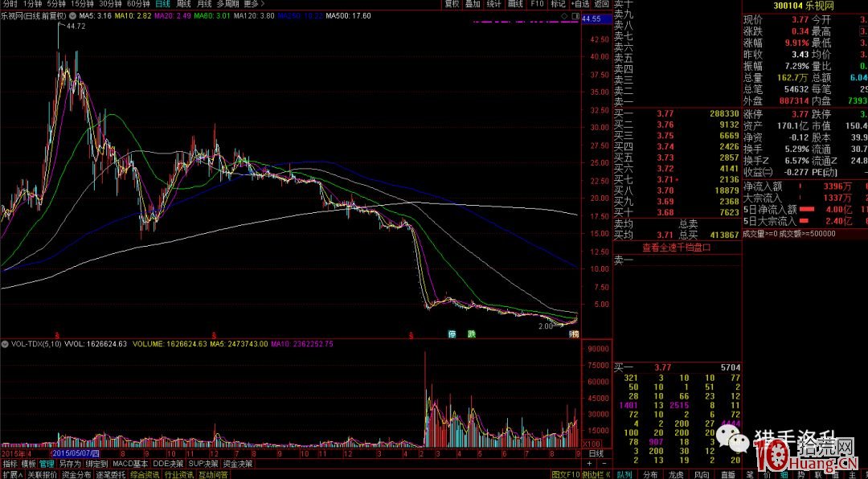Click the 笔 tab in the right bottom bar
868x479 pixels.
pyautogui.click(x=750, y=474)
